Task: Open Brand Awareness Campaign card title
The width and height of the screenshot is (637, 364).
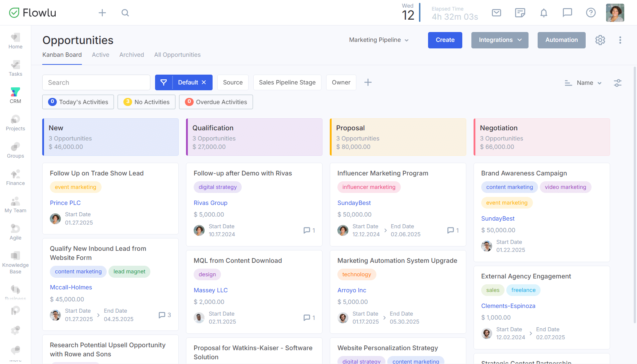Action: coord(524,173)
